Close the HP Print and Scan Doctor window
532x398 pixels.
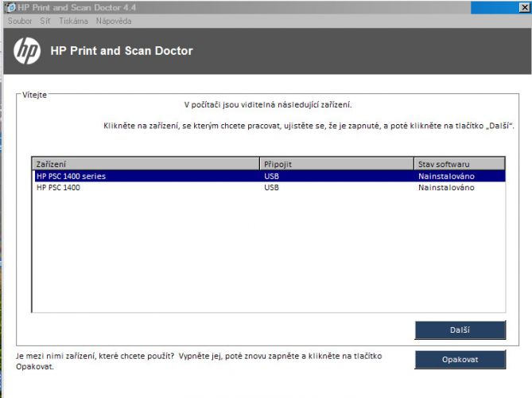point(525,7)
